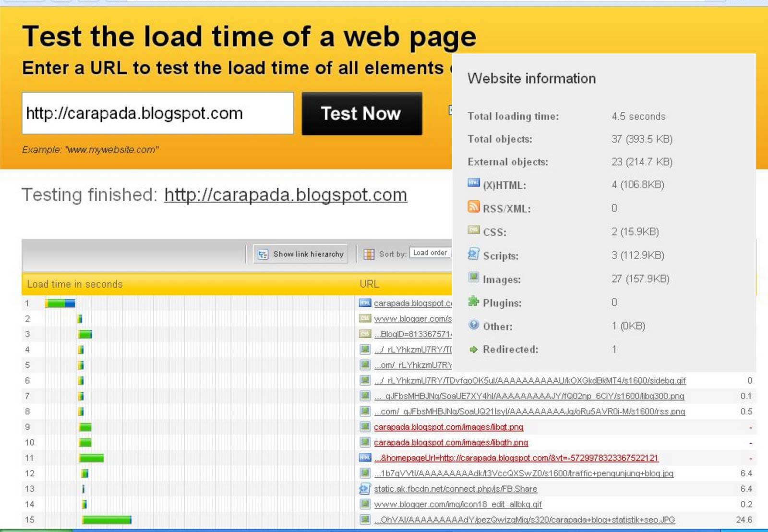Image resolution: width=768 pixels, height=532 pixels.
Task: Click the "0.2" size value in row 14
Action: coord(746,504)
